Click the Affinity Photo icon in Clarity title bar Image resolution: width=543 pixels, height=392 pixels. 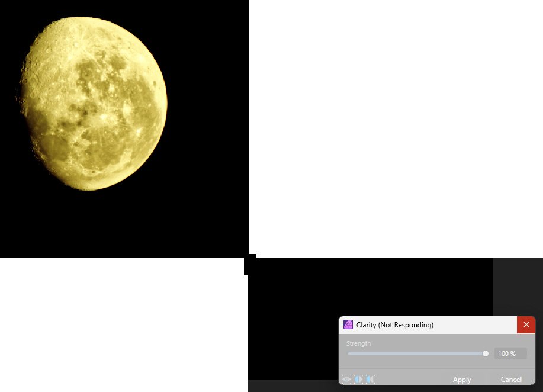348,325
